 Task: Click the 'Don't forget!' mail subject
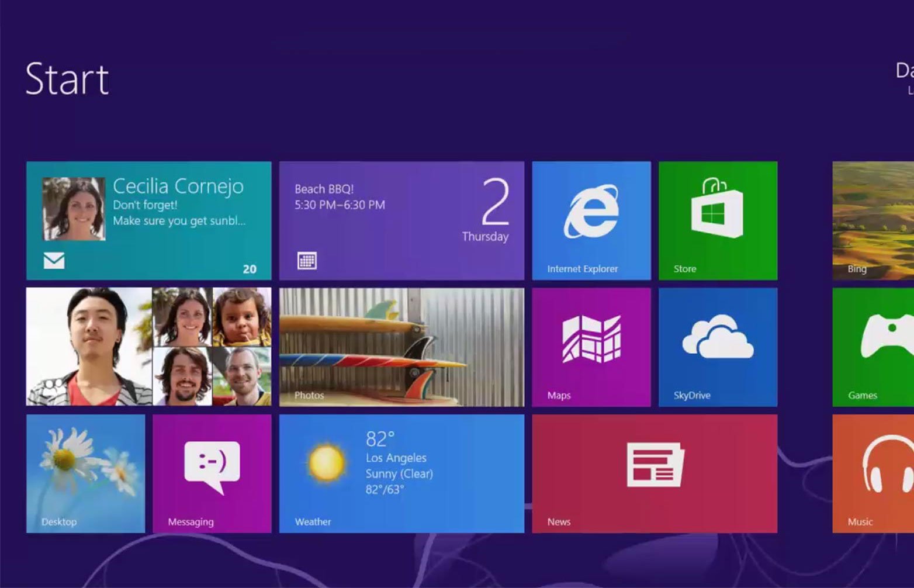[x=145, y=205]
